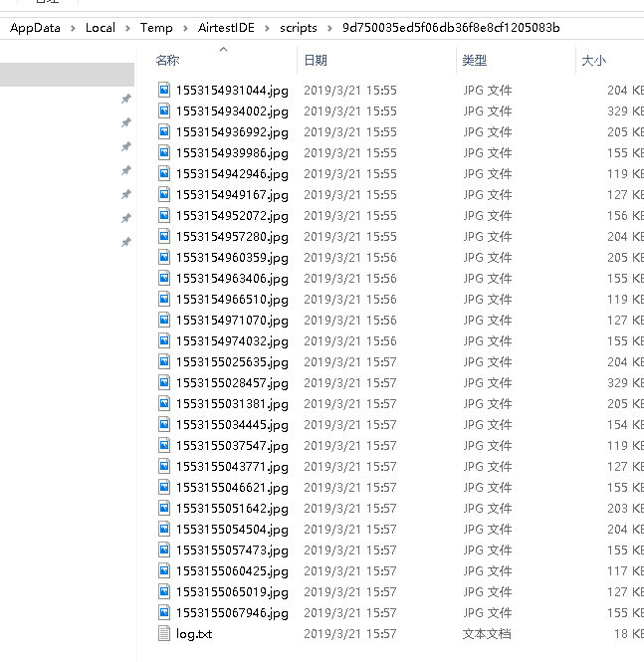Expand the chevron after Local in address bar
The height and width of the screenshot is (662, 644).
click(x=127, y=28)
